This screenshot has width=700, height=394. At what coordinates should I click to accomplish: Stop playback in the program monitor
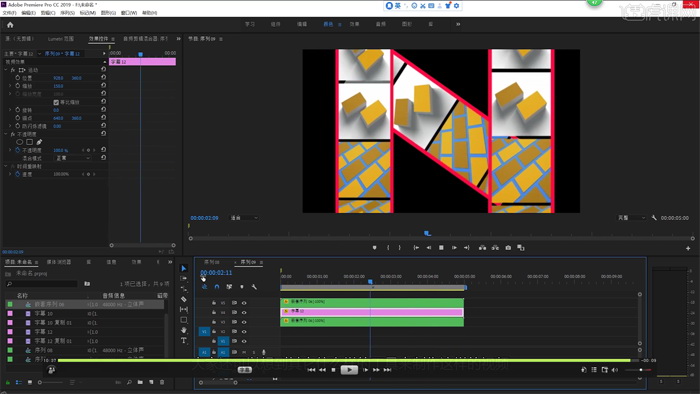point(441,248)
